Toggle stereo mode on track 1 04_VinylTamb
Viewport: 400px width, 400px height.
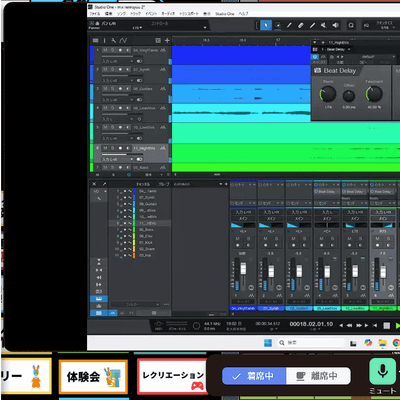(140, 61)
